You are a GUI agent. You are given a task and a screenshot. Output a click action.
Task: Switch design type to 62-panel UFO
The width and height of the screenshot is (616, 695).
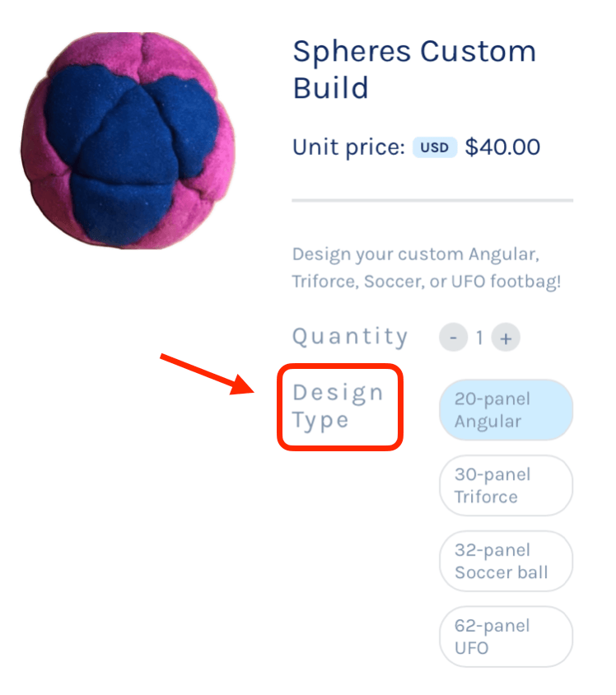(506, 637)
